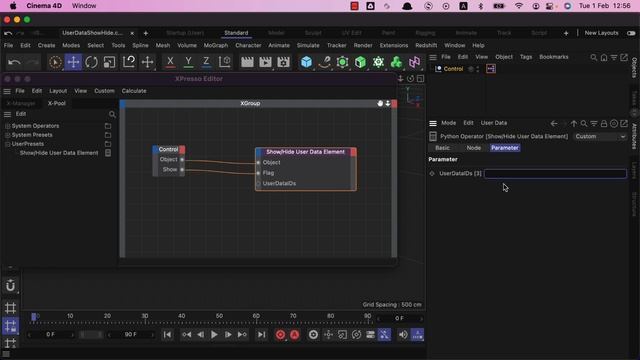Select the Scale tool
Viewport: 640px width, 360px height.
[x=109, y=62]
